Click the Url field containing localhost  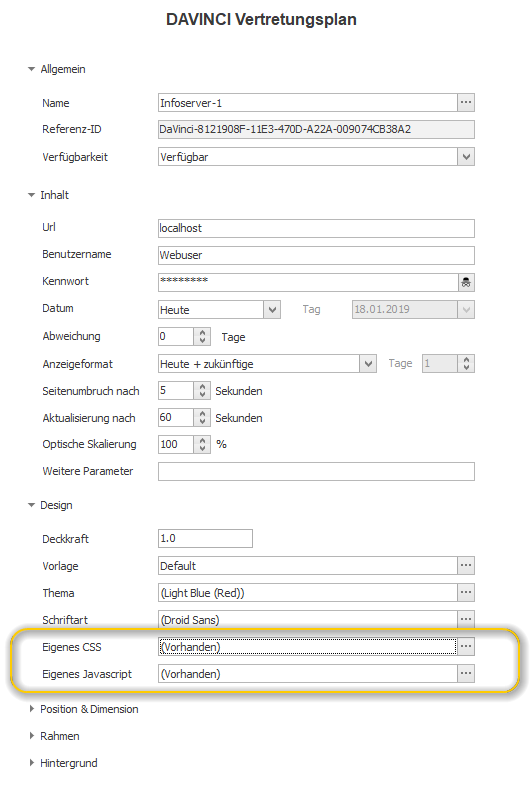point(316,228)
